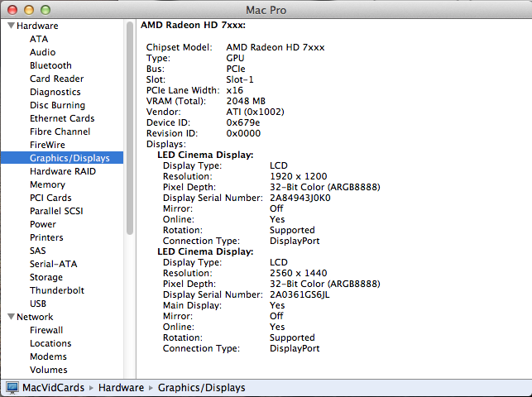Open the Bluetooth hardware entry
Screen dimensions: 532x397
click(50, 65)
